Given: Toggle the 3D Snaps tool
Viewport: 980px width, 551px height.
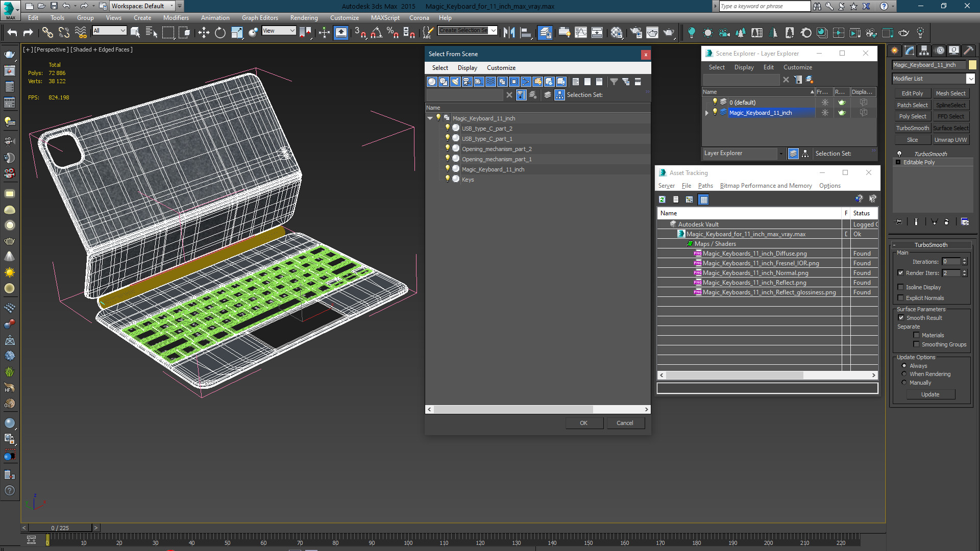Looking at the screenshot, I should 360,33.
